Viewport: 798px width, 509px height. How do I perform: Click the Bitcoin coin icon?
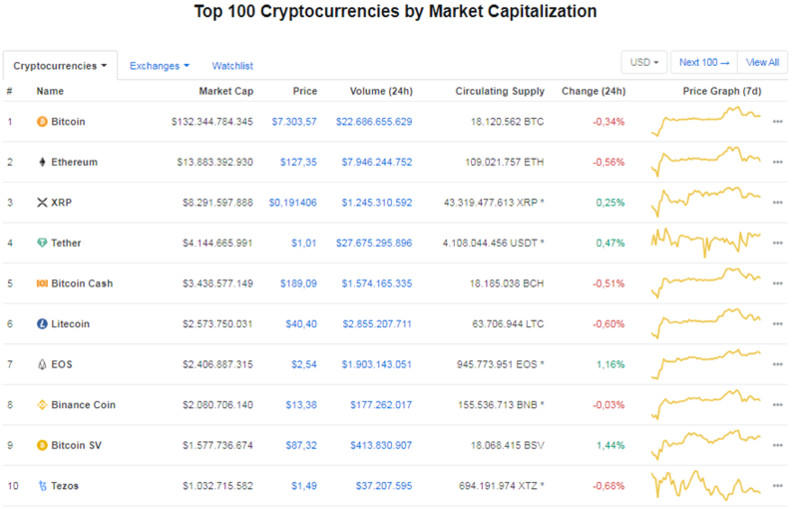(42, 121)
